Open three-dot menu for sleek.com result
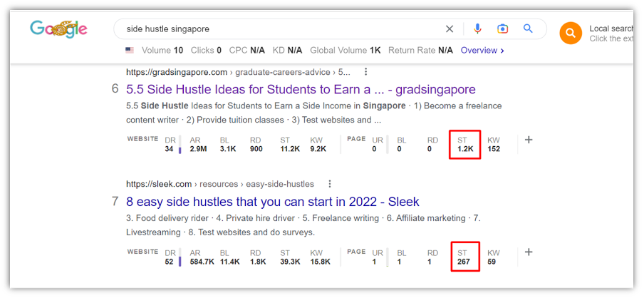Image resolution: width=644 pixels, height=298 pixels. click(330, 184)
